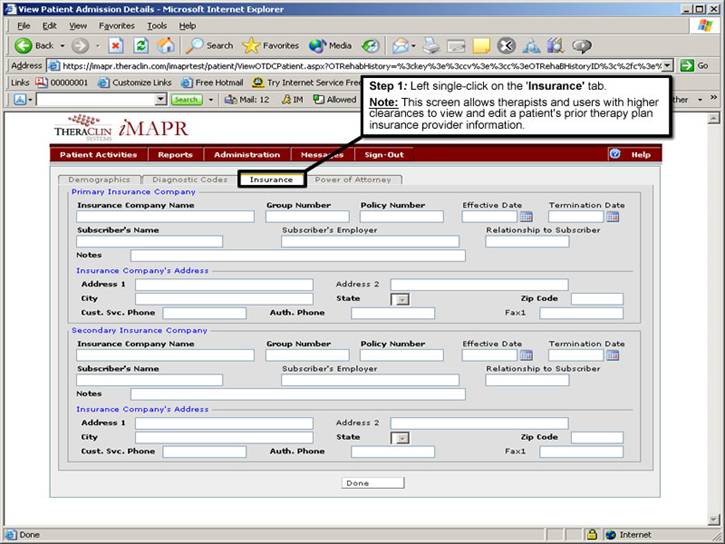This screenshot has width=725, height=544.
Task: Click the primary Insurance Company Name field
Action: [x=165, y=216]
